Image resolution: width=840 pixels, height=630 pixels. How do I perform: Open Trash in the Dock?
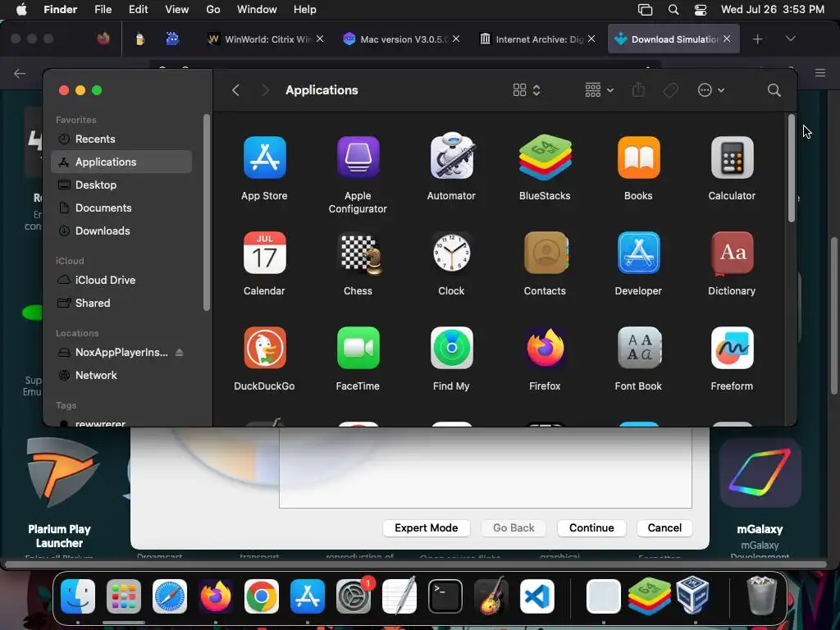(x=761, y=596)
